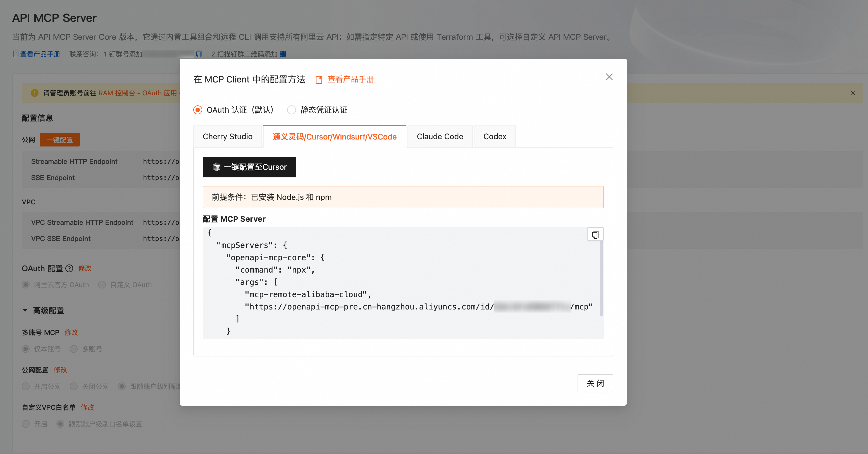Click the 前提条件 Node.js notice box

tap(403, 197)
